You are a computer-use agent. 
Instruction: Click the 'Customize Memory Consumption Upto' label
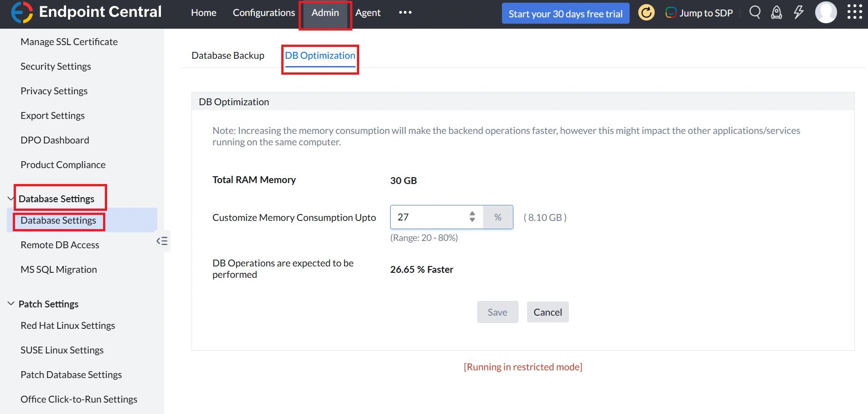tap(294, 218)
